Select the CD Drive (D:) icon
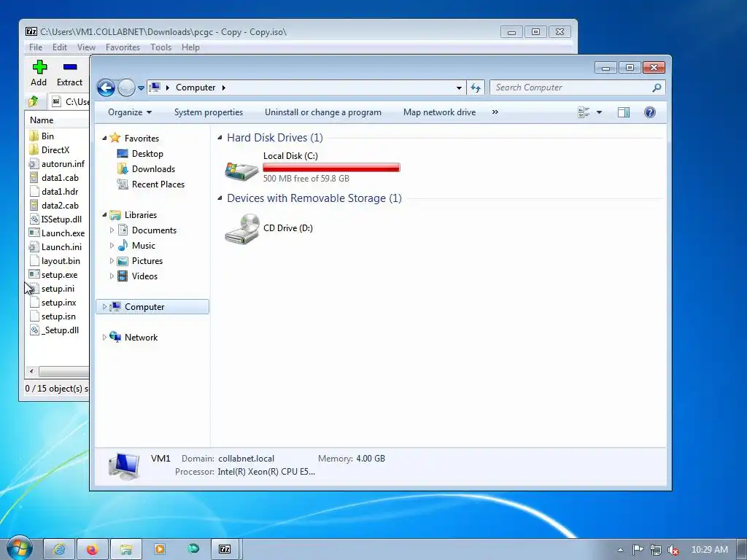Image resolution: width=747 pixels, height=560 pixels. [x=242, y=228]
